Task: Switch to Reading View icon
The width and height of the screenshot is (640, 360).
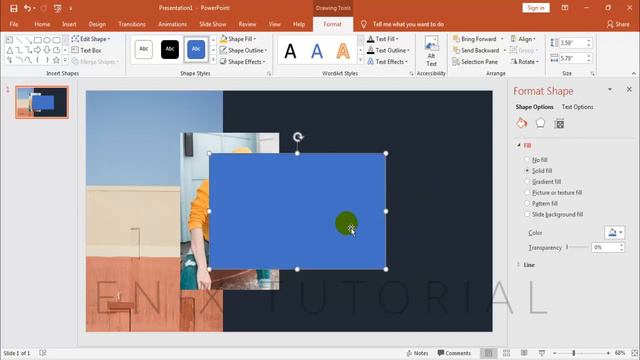Action: pyautogui.click(x=524, y=353)
